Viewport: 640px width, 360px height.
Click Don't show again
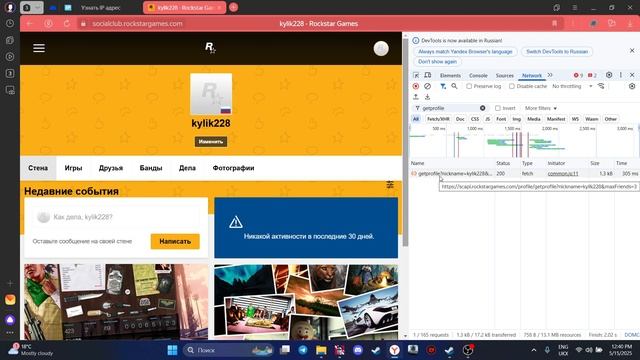437,62
